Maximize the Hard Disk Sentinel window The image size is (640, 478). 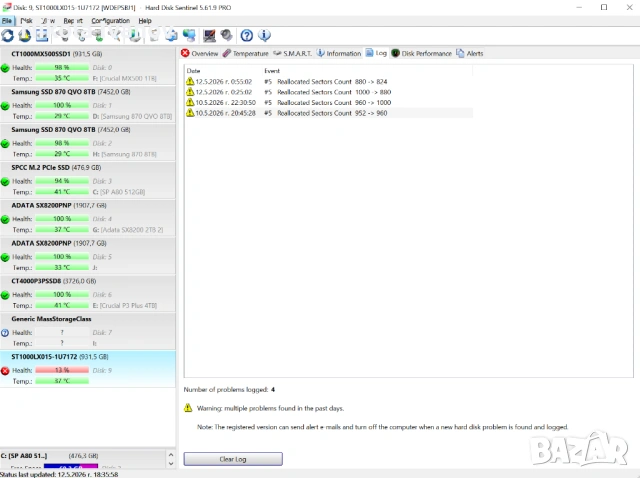604,7
